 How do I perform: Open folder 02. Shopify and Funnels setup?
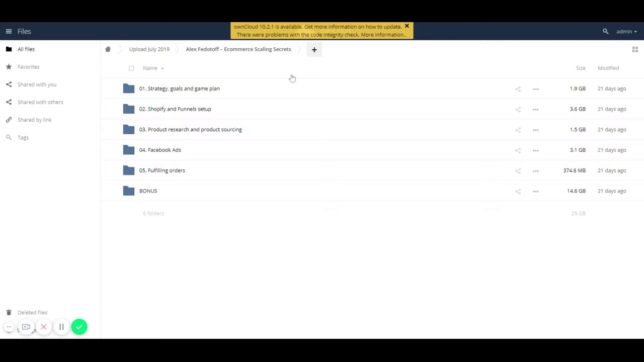pyautogui.click(x=175, y=109)
